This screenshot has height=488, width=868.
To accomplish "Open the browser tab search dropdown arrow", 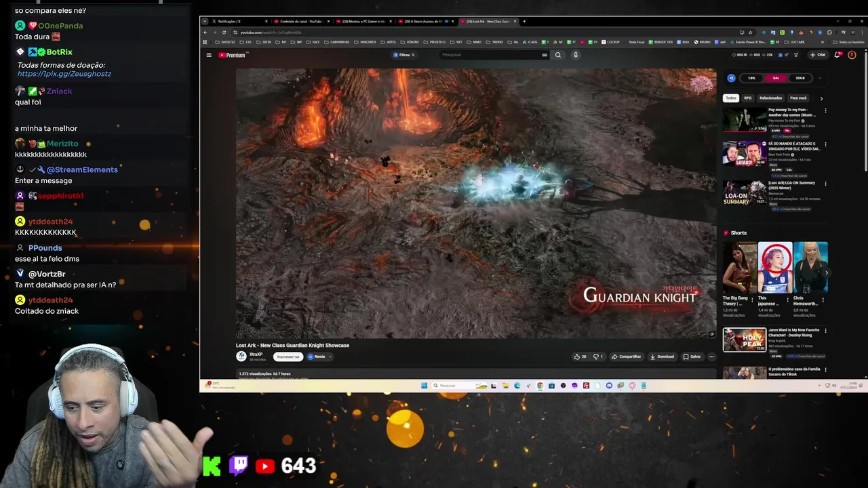I will tap(205, 22).
